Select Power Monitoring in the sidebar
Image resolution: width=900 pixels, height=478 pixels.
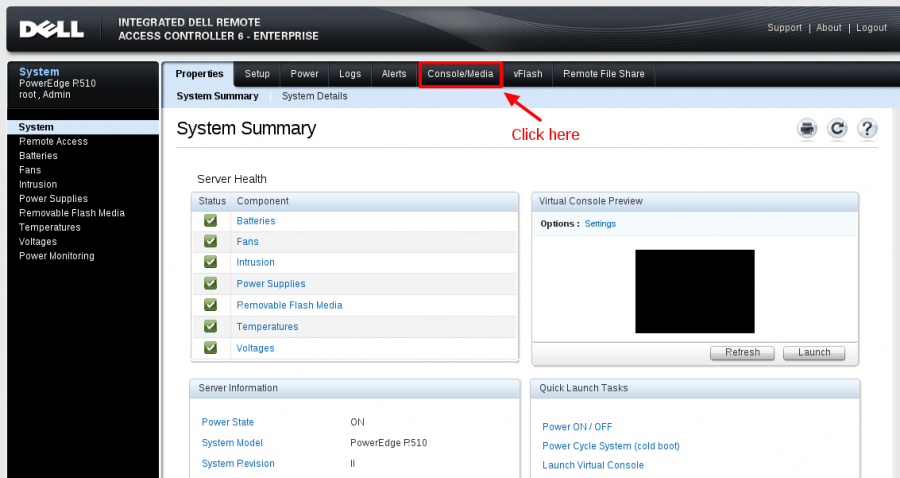(56, 256)
